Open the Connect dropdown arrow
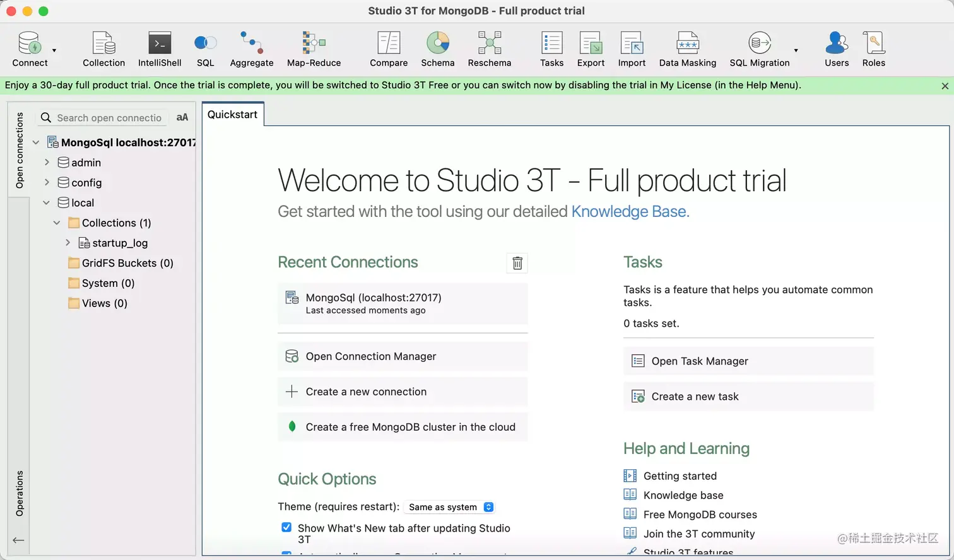 [54, 50]
